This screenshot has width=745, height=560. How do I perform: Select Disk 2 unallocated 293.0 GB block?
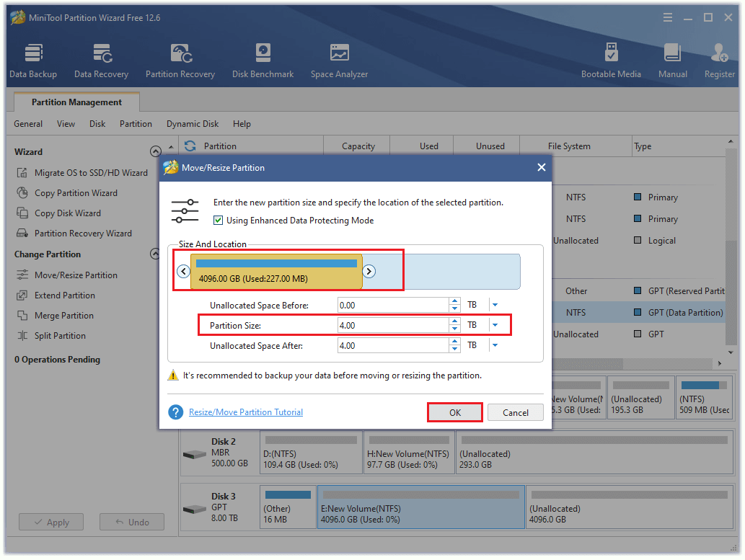(x=594, y=452)
